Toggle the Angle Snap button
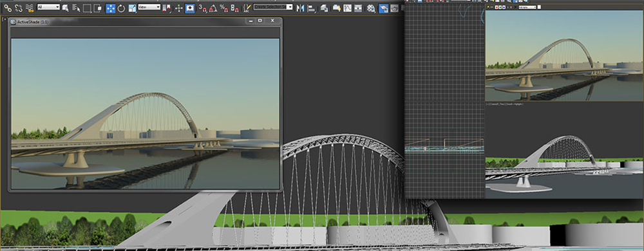 coord(213,8)
